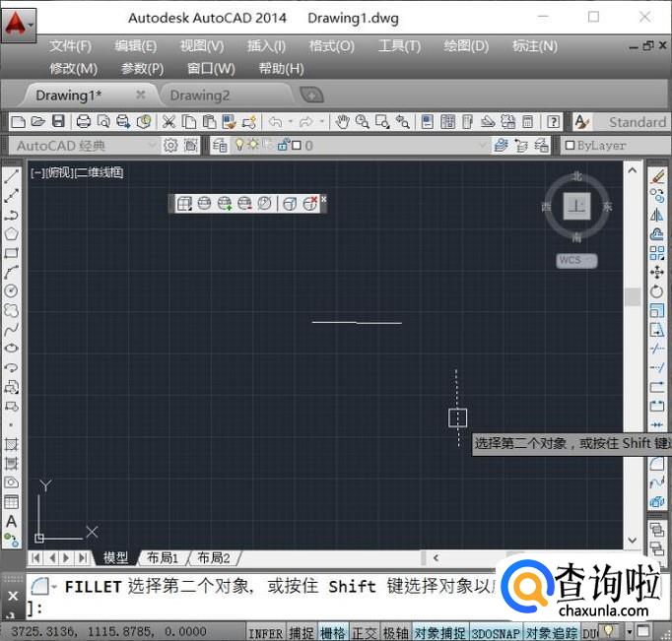Screen dimensions: 672x641
Task: Select the Pan hand tool
Action: pyautogui.click(x=342, y=122)
